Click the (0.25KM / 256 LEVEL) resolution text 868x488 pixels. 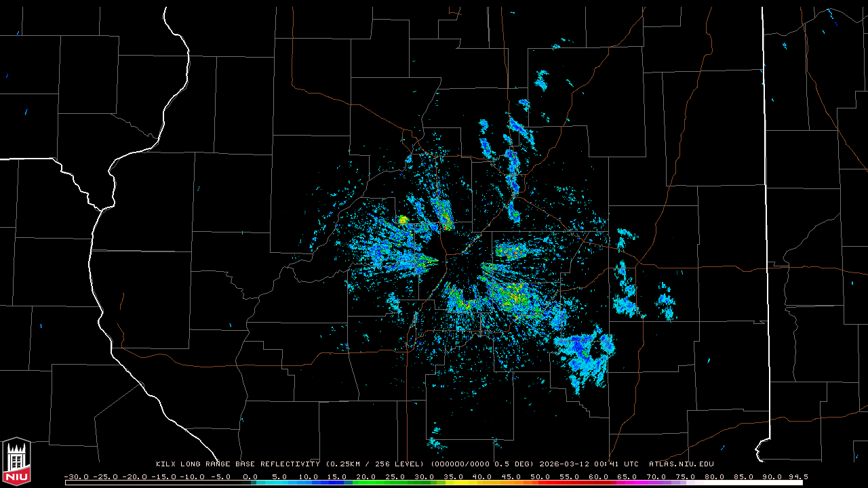click(x=376, y=464)
